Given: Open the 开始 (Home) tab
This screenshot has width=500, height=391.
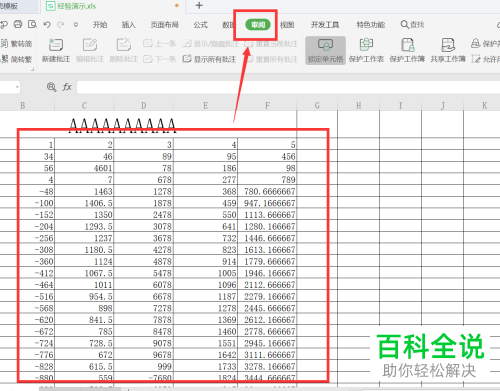Looking at the screenshot, I should click(x=100, y=25).
